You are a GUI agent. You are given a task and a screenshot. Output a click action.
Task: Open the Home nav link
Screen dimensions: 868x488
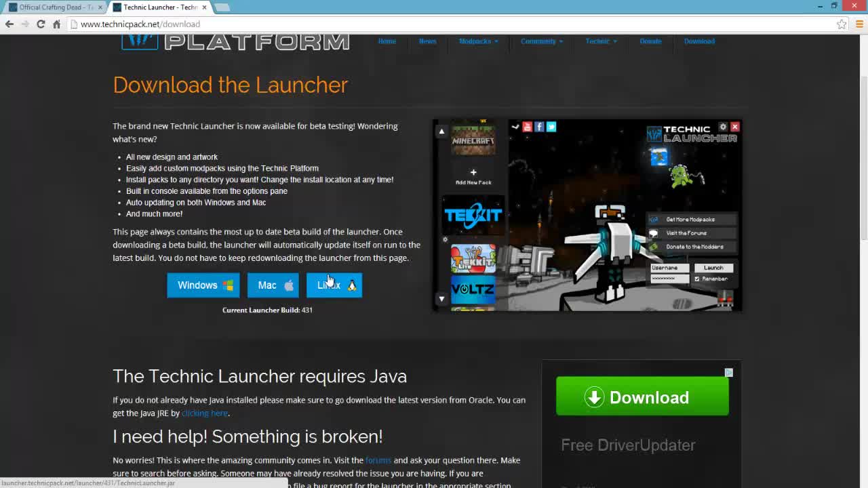pyautogui.click(x=387, y=41)
